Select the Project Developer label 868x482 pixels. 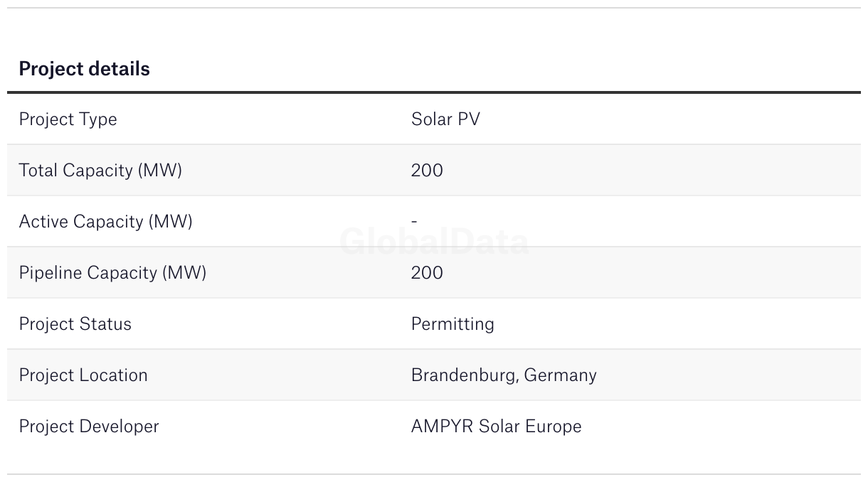click(89, 427)
